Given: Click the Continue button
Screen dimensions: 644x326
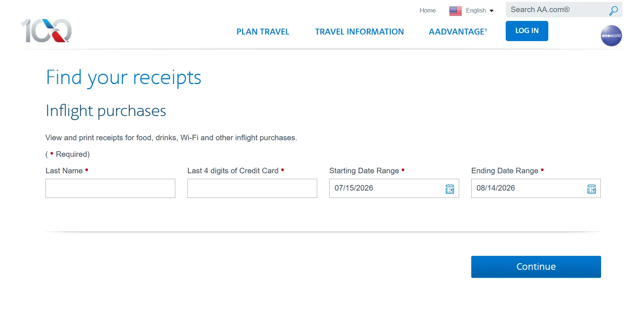Looking at the screenshot, I should coord(536,267).
